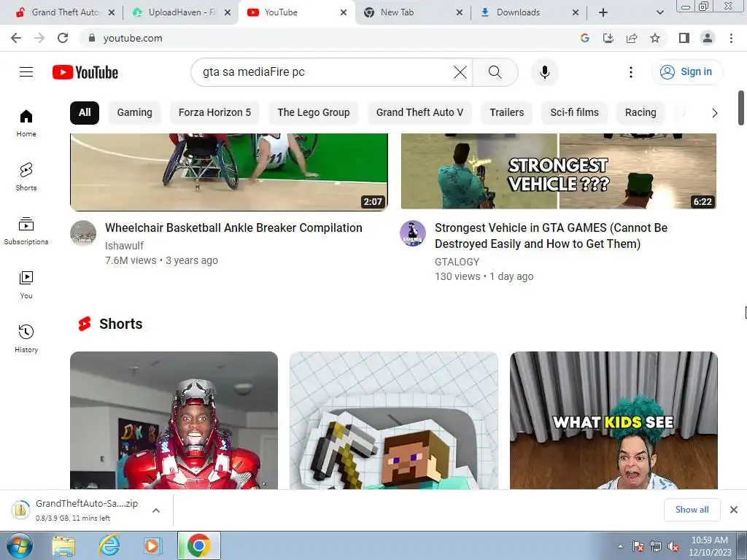Select the Sci-fi films chip
The height and width of the screenshot is (560, 747).
[574, 113]
